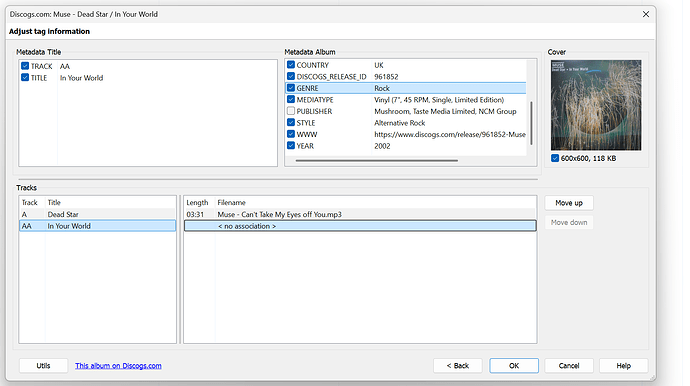Click the Cancel button
Screen dimensions: 690x386
coord(569,366)
